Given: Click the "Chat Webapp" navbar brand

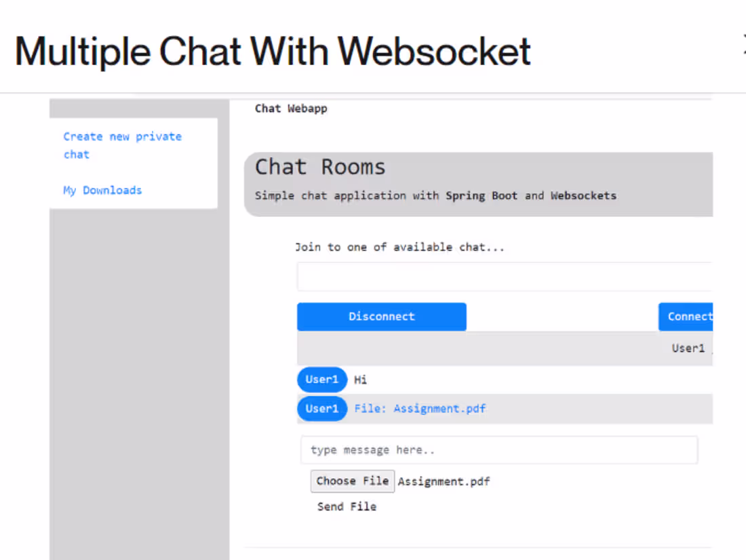Looking at the screenshot, I should click(291, 108).
